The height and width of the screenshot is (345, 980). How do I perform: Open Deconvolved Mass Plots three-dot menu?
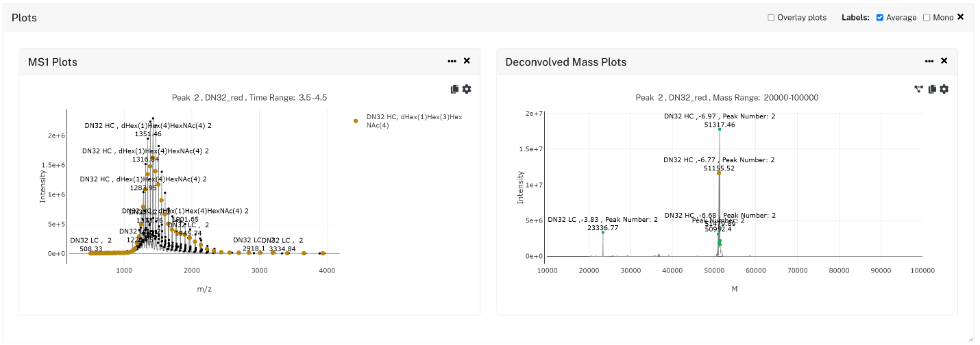(929, 61)
